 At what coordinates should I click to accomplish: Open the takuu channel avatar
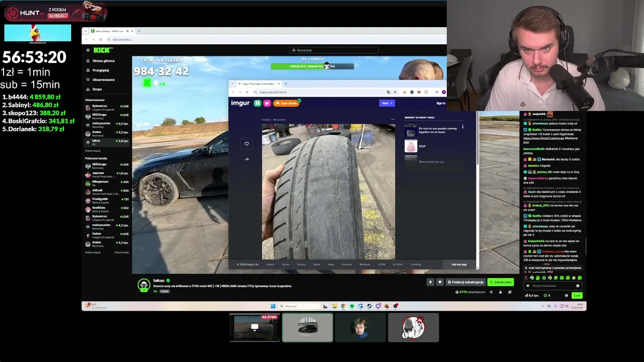[144, 285]
